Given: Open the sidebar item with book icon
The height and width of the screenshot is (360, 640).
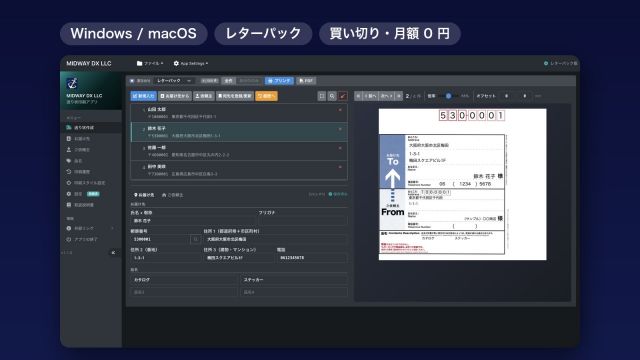Looking at the screenshot, I should point(91,139).
